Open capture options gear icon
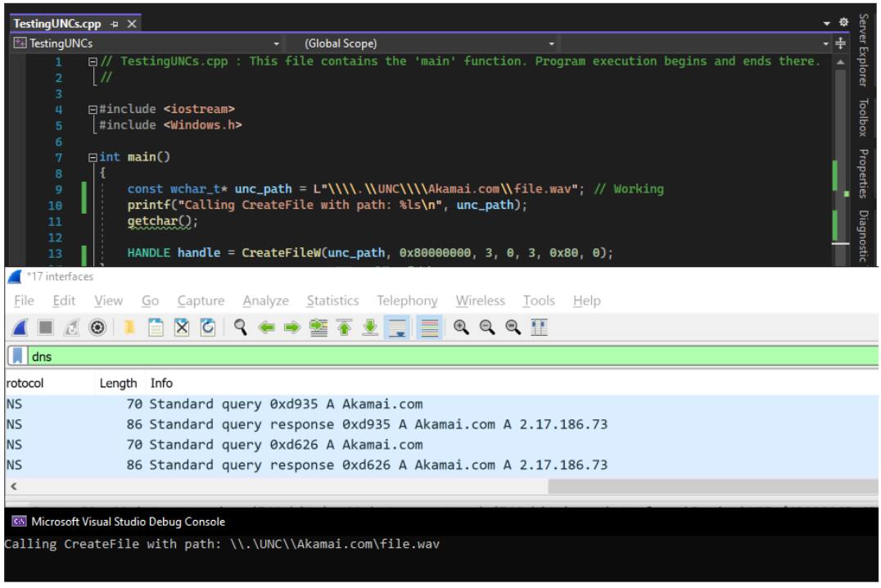This screenshot has height=588, width=881. (97, 328)
